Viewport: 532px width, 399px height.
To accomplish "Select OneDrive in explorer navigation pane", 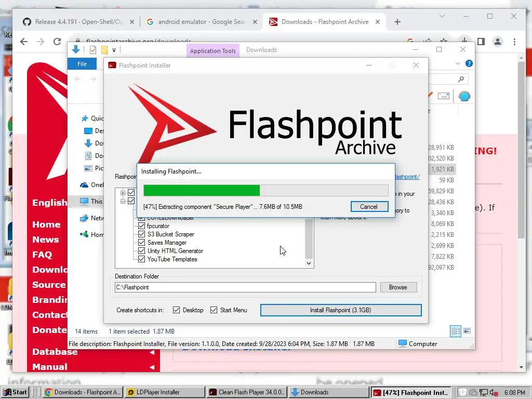I will point(92,185).
